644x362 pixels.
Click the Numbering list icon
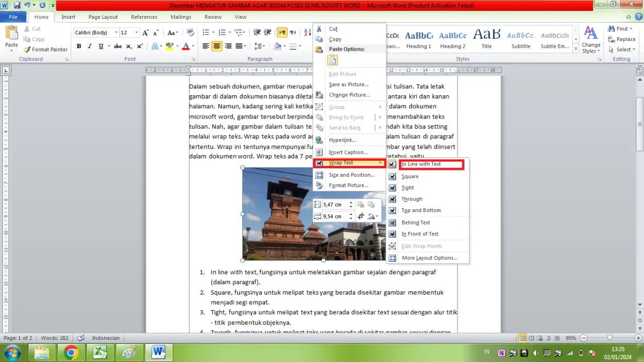(x=222, y=32)
